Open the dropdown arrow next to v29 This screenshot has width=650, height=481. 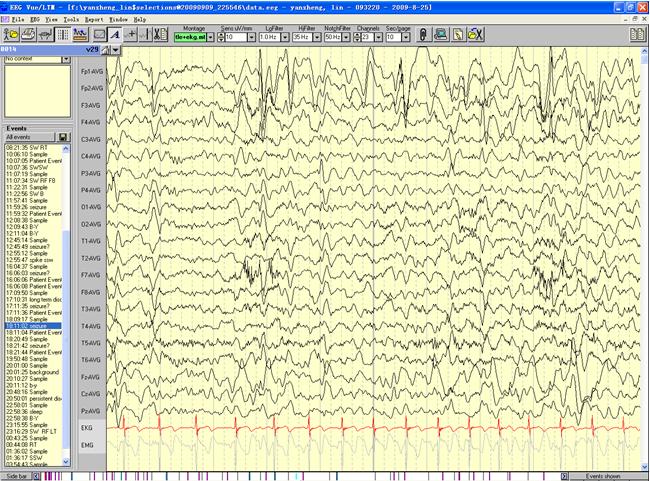pos(116,50)
